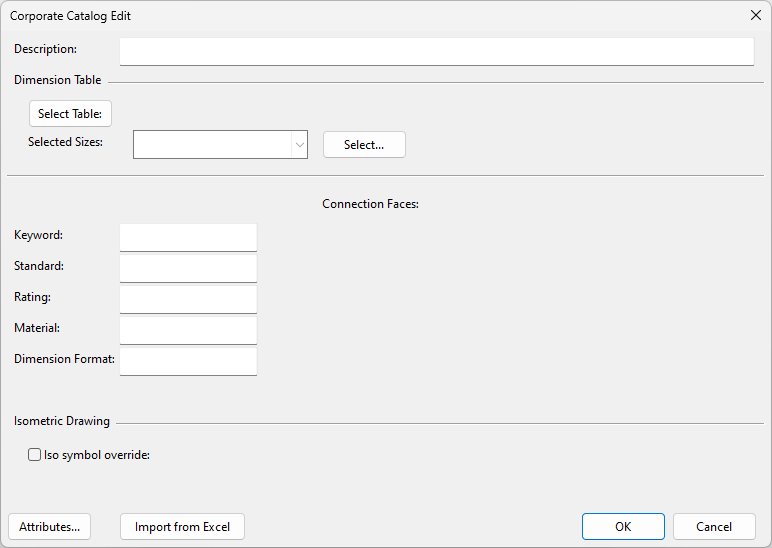This screenshot has width=772, height=548.
Task: Expand the Selected Sizes dropdown arrow
Action: tap(299, 144)
